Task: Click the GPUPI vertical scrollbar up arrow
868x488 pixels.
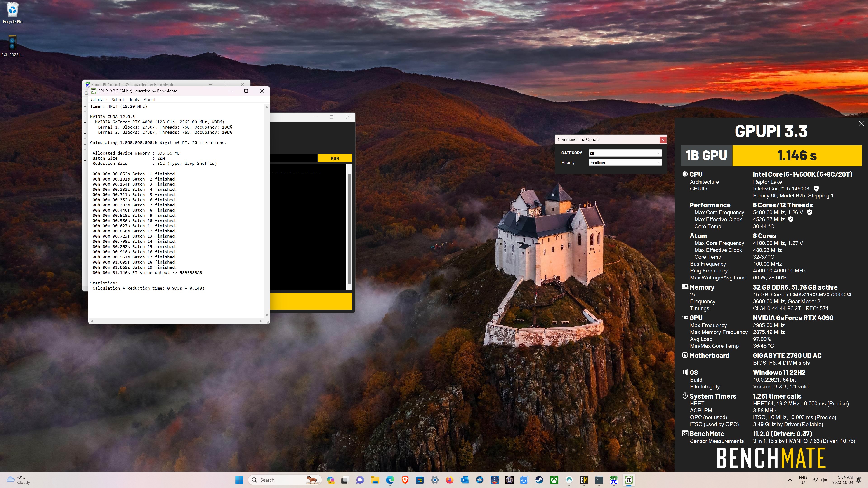Action: (x=267, y=107)
